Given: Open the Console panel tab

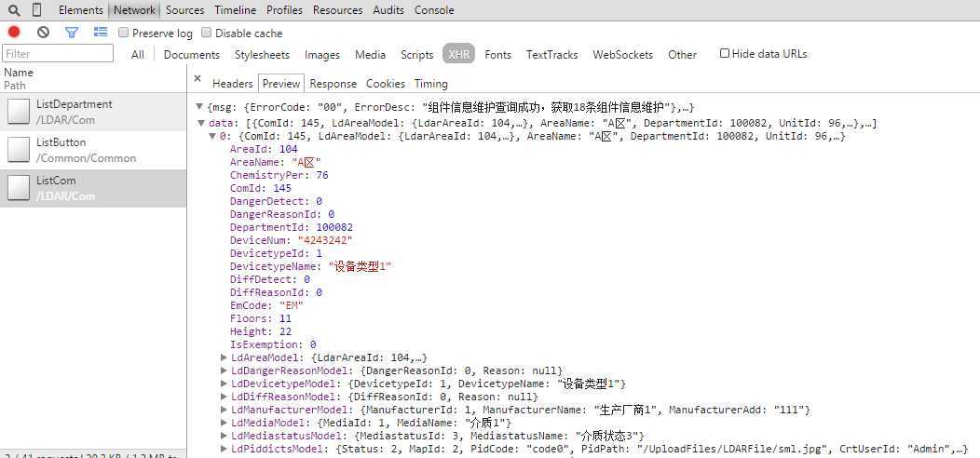Looking at the screenshot, I should click(434, 10).
